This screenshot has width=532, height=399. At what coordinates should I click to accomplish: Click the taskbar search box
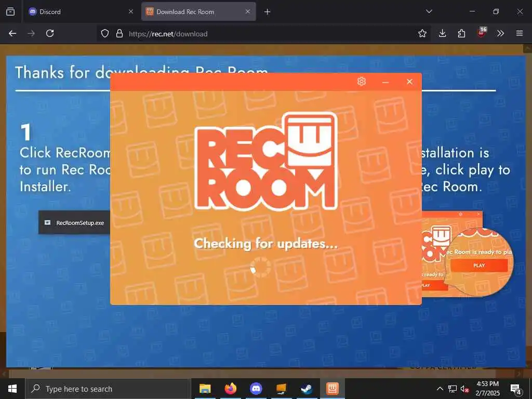(107, 389)
